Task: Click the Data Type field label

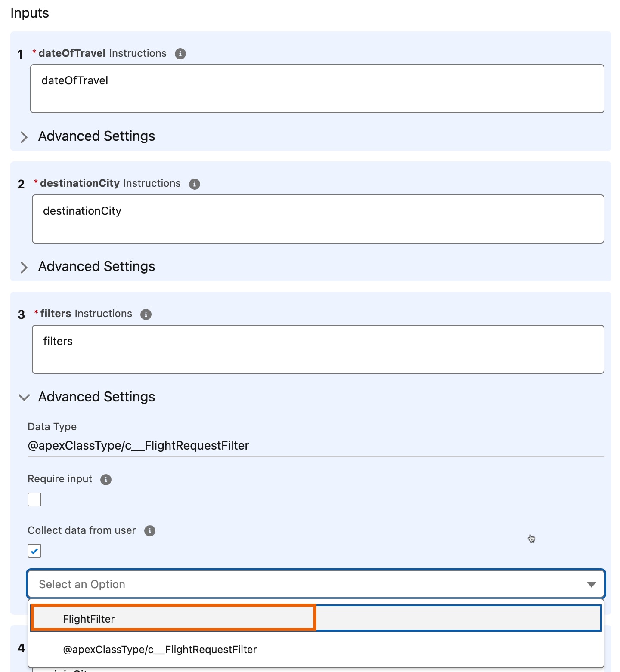Action: [52, 427]
